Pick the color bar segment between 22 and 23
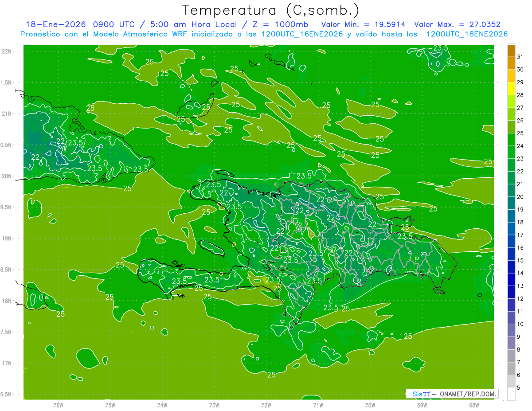The width and height of the screenshot is (532, 411). coord(511,165)
